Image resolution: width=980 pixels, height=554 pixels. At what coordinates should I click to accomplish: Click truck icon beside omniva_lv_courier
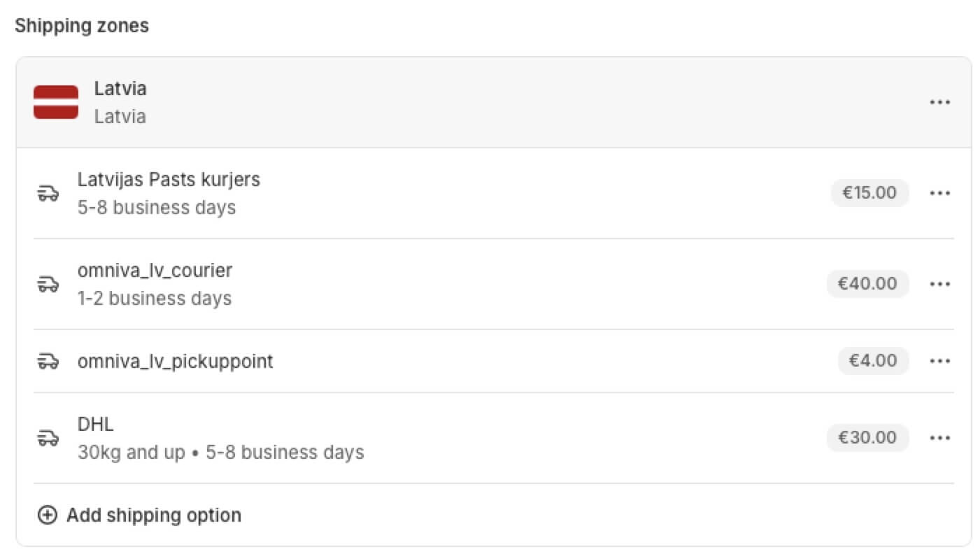pos(48,284)
